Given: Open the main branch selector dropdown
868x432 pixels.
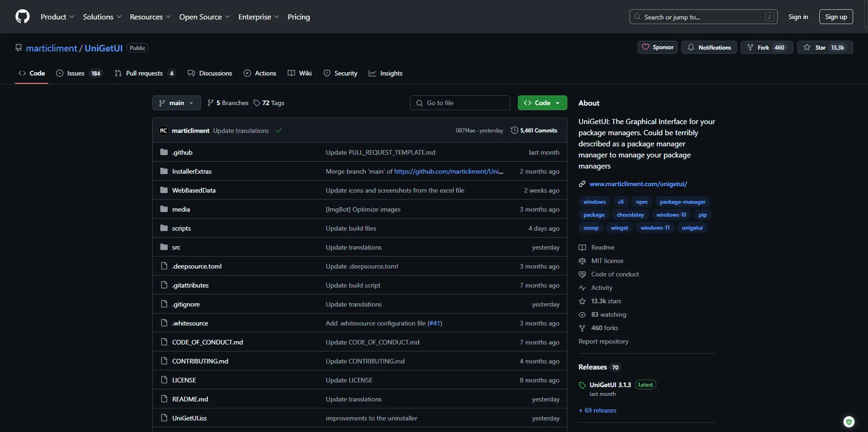Looking at the screenshot, I should 176,103.
